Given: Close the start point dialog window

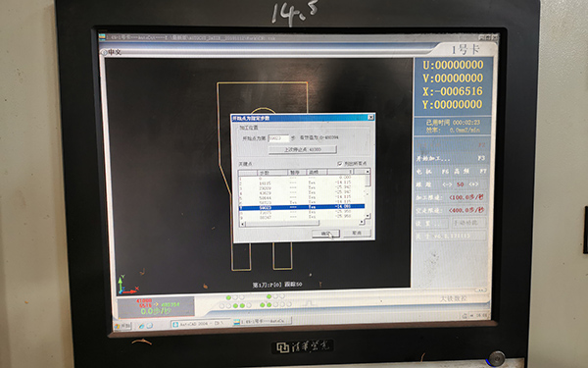Looking at the screenshot, I should [x=370, y=118].
